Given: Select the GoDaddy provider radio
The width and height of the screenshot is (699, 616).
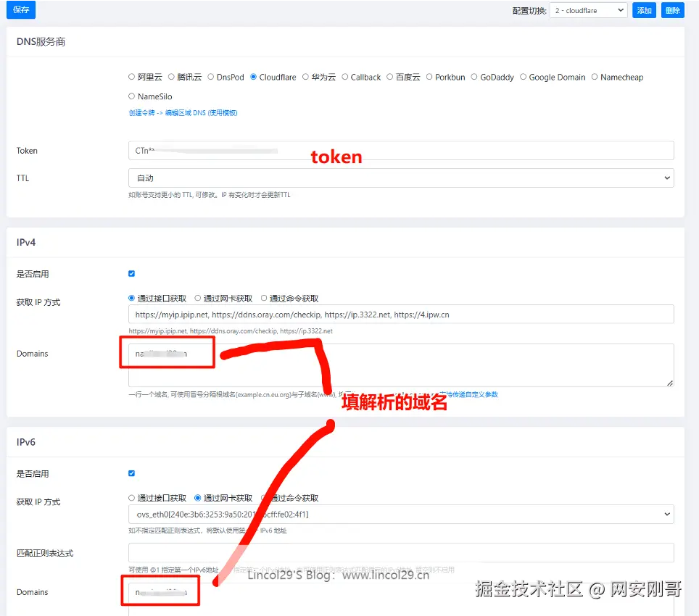Looking at the screenshot, I should click(474, 77).
